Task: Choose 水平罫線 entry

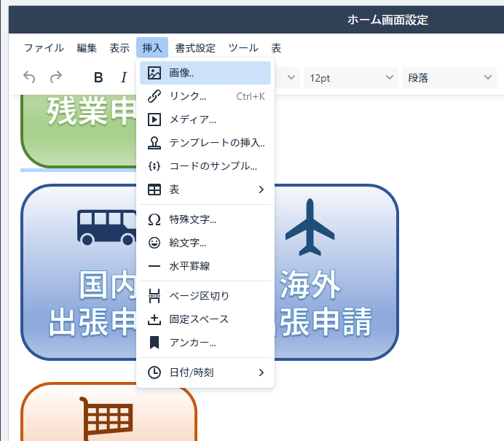Action: 205,266
